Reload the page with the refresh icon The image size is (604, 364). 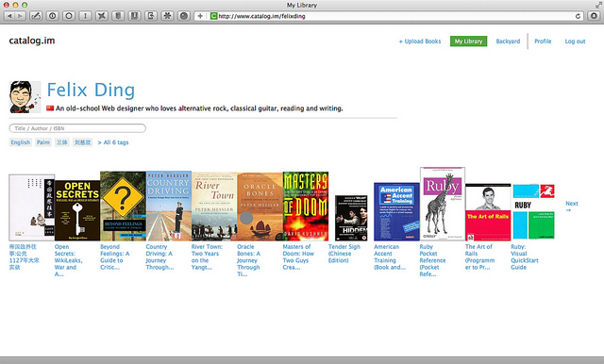coord(578,16)
